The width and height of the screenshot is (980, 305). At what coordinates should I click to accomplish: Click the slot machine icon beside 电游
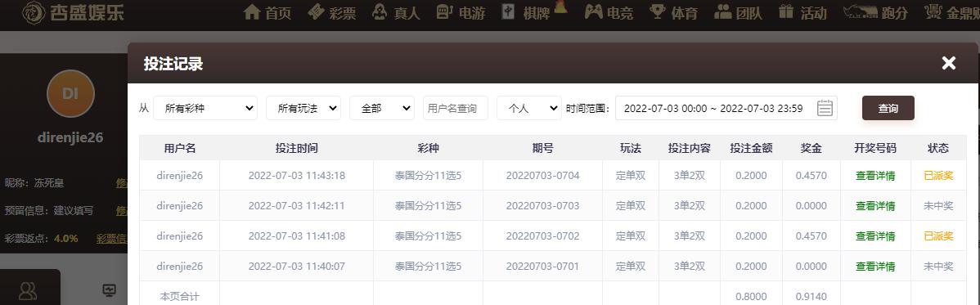[x=443, y=11]
